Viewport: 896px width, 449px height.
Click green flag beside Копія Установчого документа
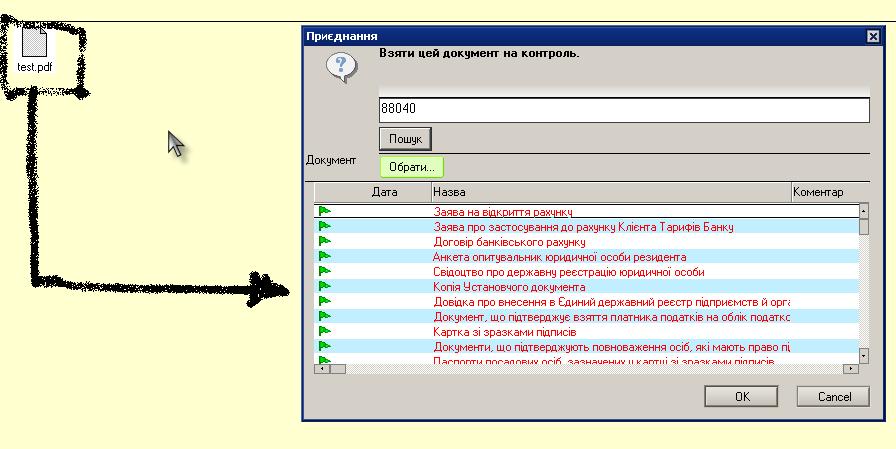click(325, 286)
